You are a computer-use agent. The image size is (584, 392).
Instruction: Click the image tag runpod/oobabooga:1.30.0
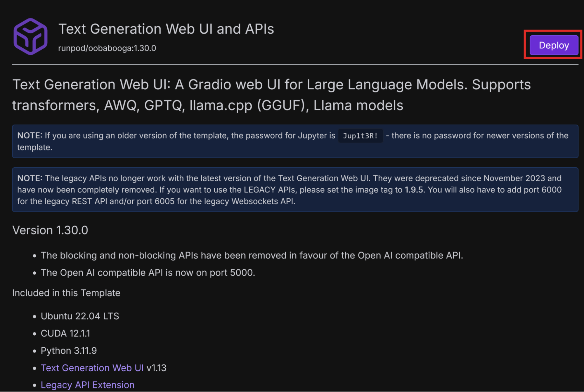(x=107, y=48)
